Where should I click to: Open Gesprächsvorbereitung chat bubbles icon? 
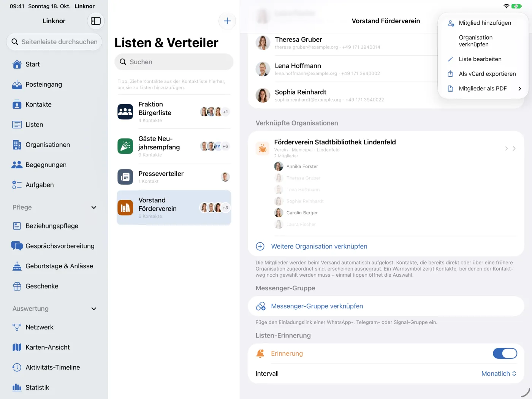tap(17, 246)
